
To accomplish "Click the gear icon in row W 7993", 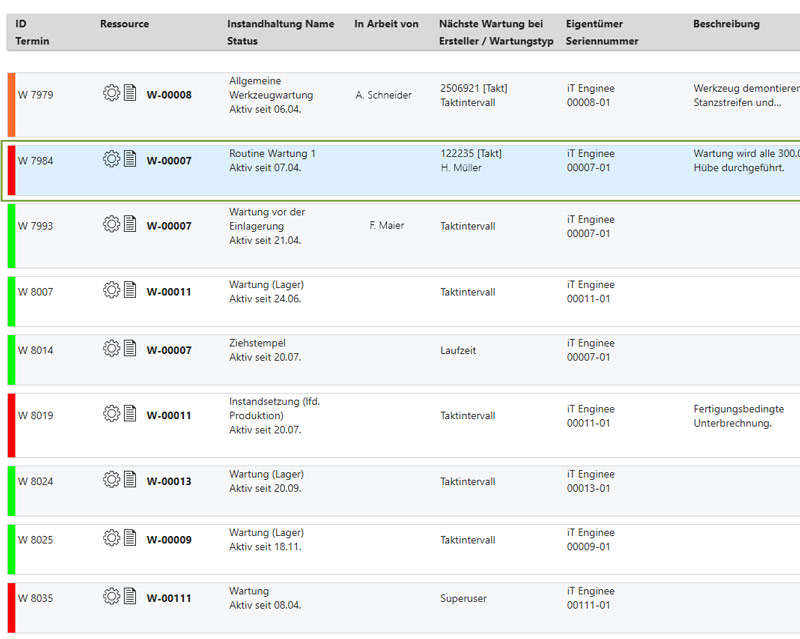I will pos(111,224).
